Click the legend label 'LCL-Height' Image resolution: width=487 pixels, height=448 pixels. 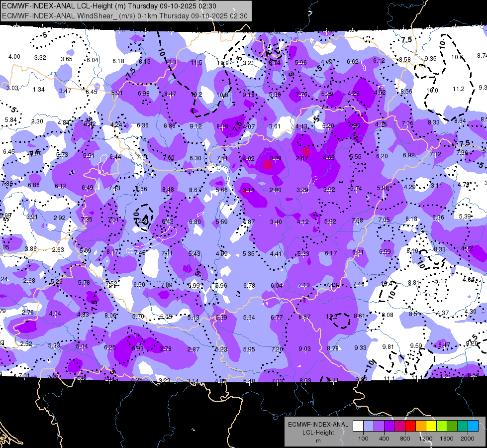tap(318, 433)
